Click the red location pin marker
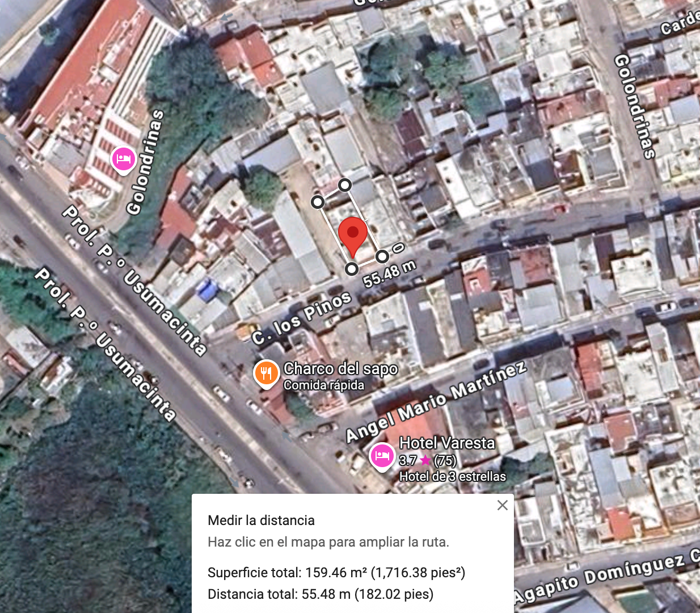Viewport: 700px width, 613px height. [353, 237]
